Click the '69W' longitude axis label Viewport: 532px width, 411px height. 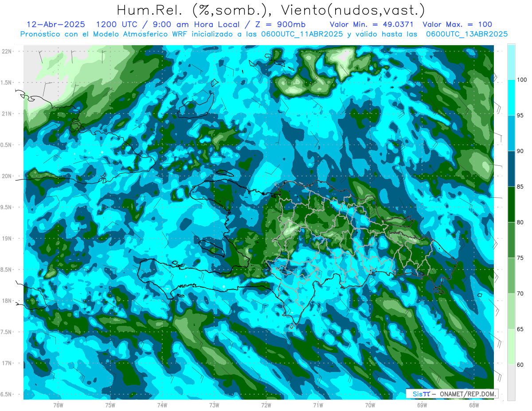[x=422, y=405]
